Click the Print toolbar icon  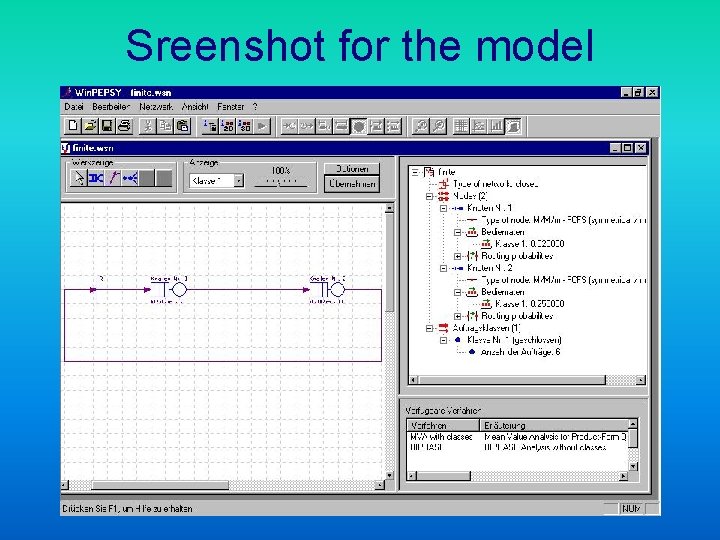pos(124,126)
